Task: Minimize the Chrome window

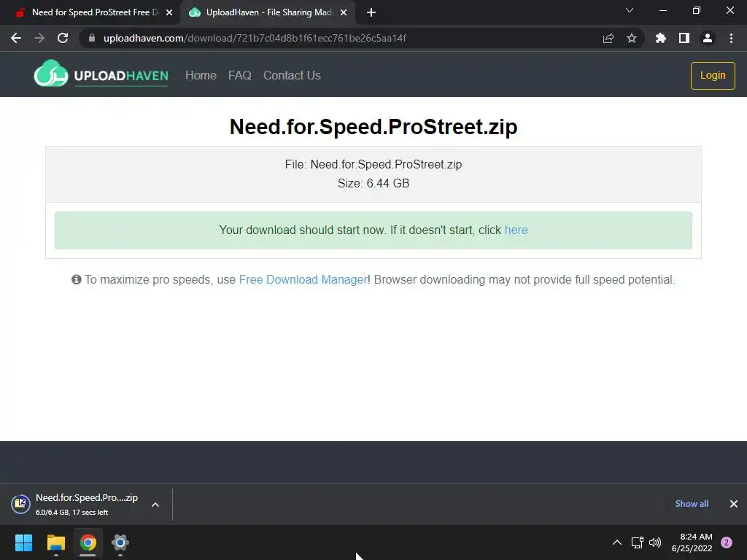Action: (x=662, y=10)
